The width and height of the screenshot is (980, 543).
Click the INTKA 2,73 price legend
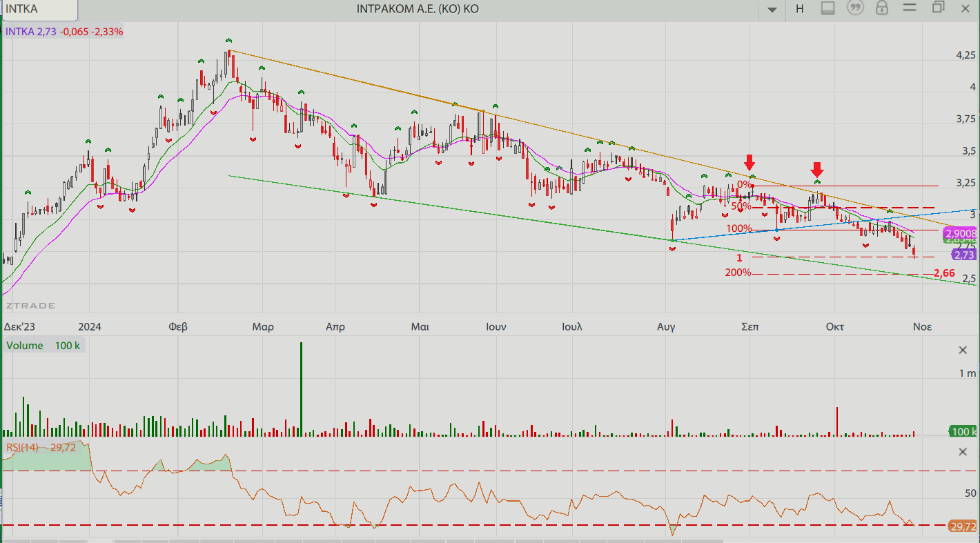pos(64,32)
